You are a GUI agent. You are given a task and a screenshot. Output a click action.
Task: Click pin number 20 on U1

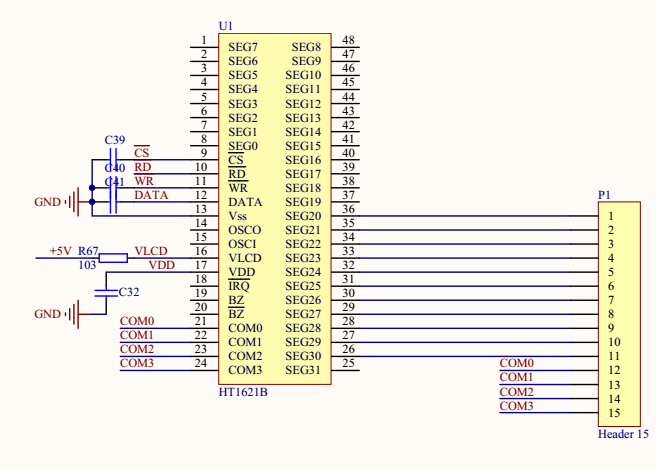[x=201, y=307]
